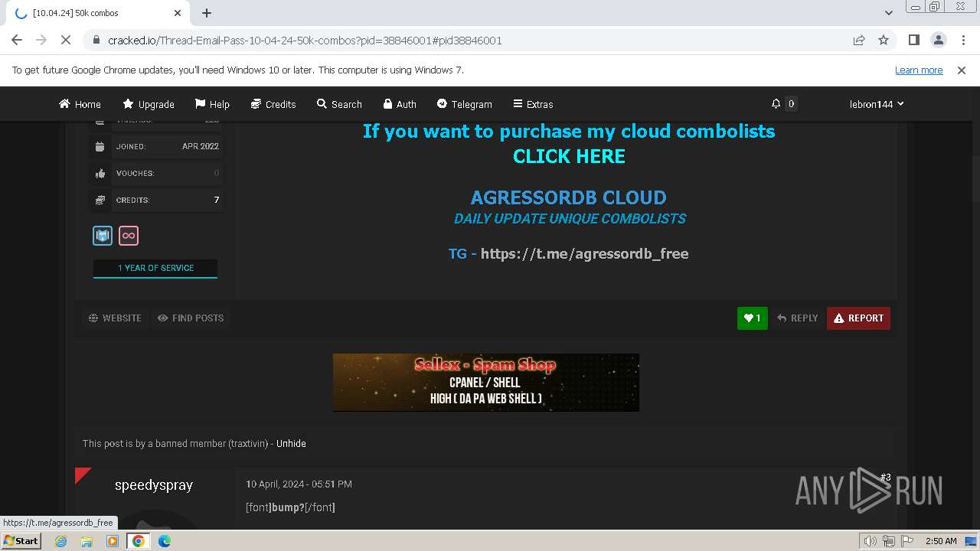Find posts by this member
This screenshot has height=551, width=980.
coord(191,318)
